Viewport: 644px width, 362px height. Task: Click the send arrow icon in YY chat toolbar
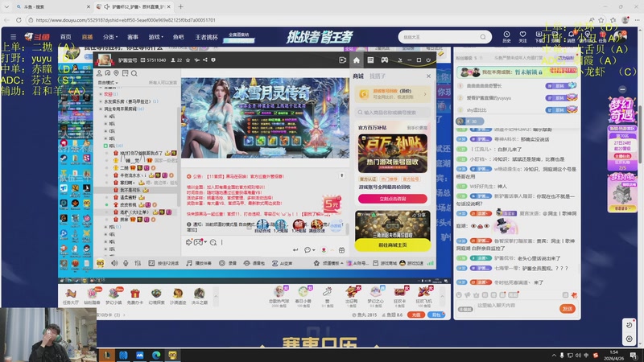(x=295, y=250)
